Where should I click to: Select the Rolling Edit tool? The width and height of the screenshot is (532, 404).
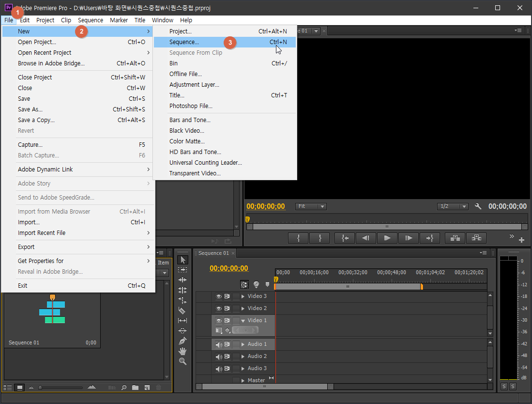182,290
